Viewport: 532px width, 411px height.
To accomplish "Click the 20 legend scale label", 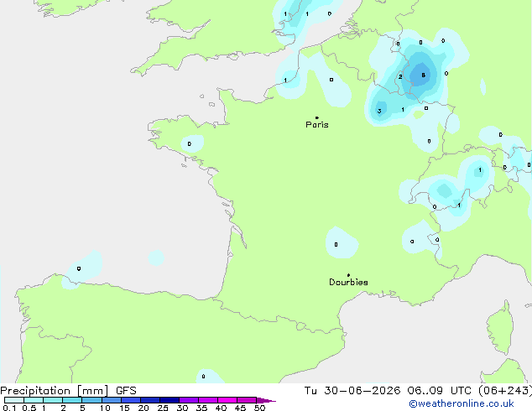I will pyautogui.click(x=143, y=408).
